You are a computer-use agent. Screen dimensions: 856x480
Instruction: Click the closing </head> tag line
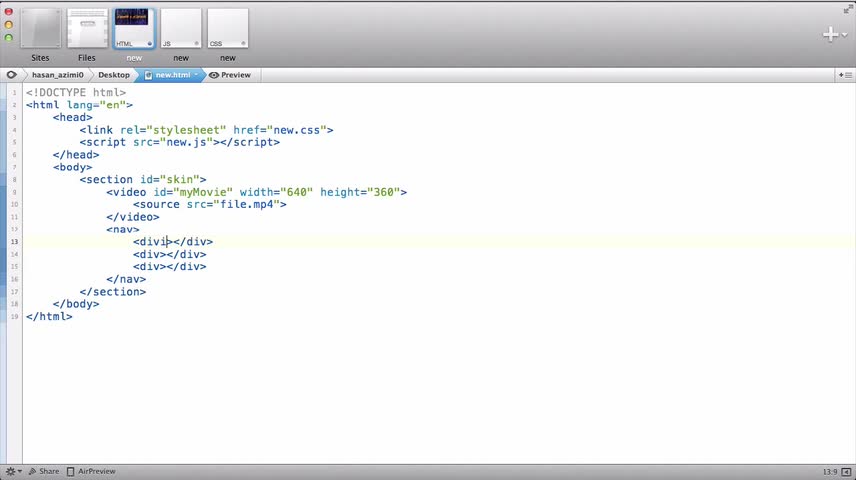tap(76, 155)
